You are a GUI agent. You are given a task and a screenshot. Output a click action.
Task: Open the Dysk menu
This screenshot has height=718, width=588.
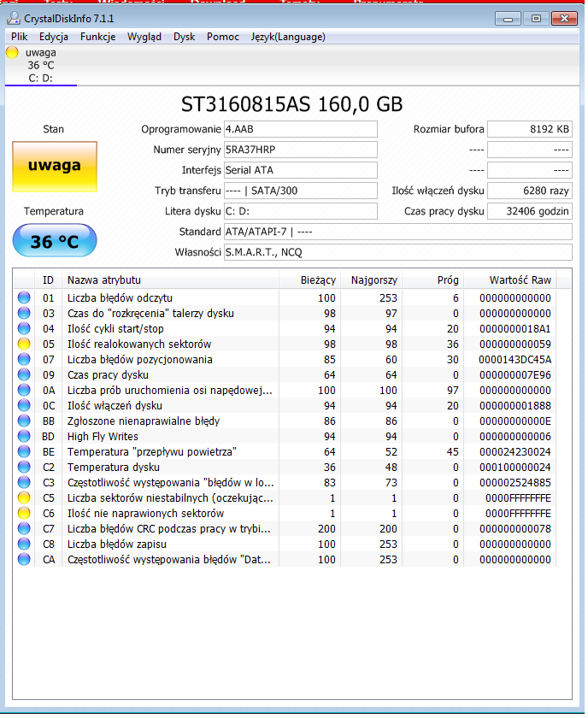tap(184, 37)
